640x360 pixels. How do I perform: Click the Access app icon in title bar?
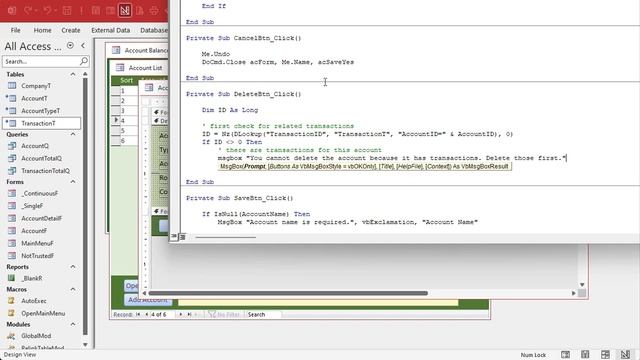(12, 11)
